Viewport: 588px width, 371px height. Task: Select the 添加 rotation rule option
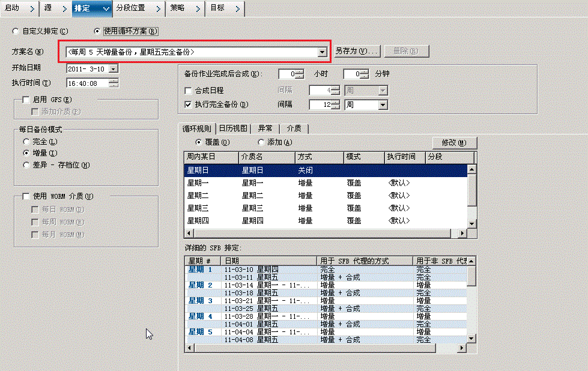click(x=263, y=142)
